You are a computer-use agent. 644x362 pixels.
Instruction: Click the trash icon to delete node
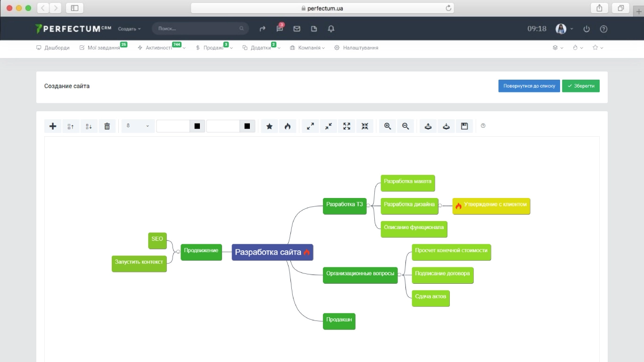pos(107,126)
